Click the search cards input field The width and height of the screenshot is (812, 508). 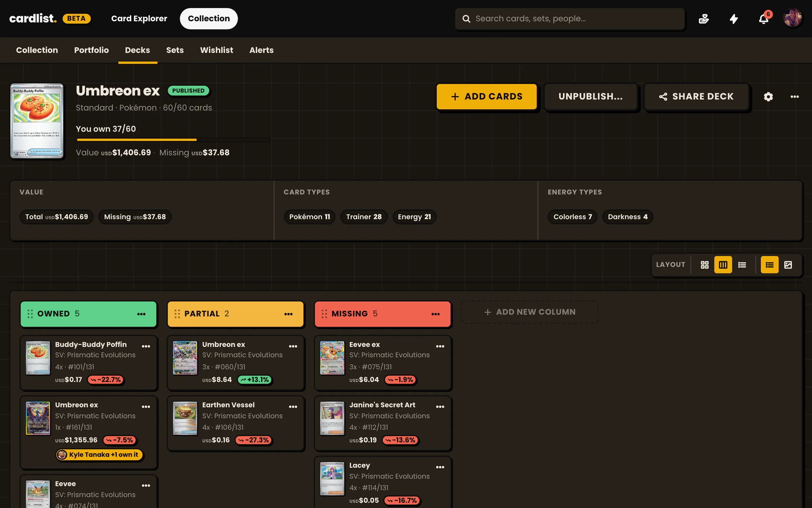[570, 19]
